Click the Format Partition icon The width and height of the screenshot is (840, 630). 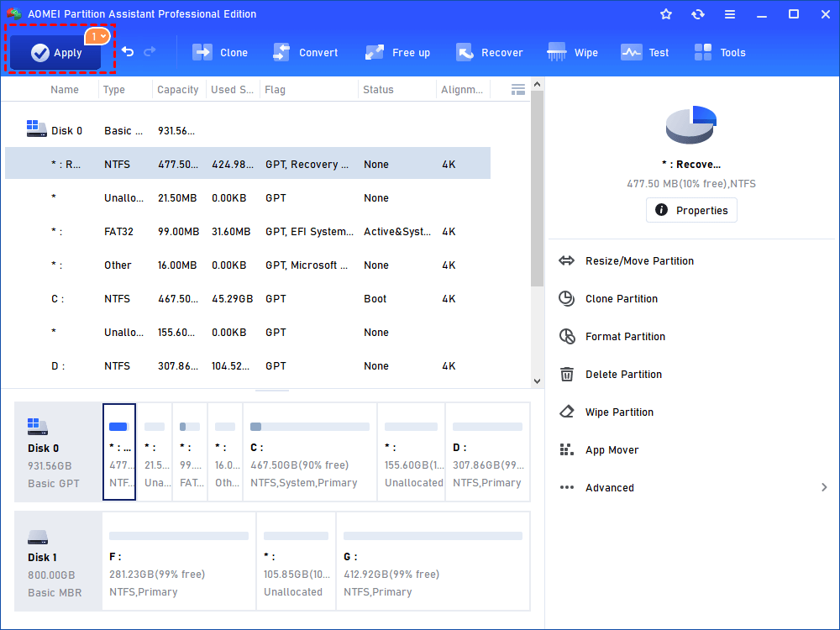(567, 337)
